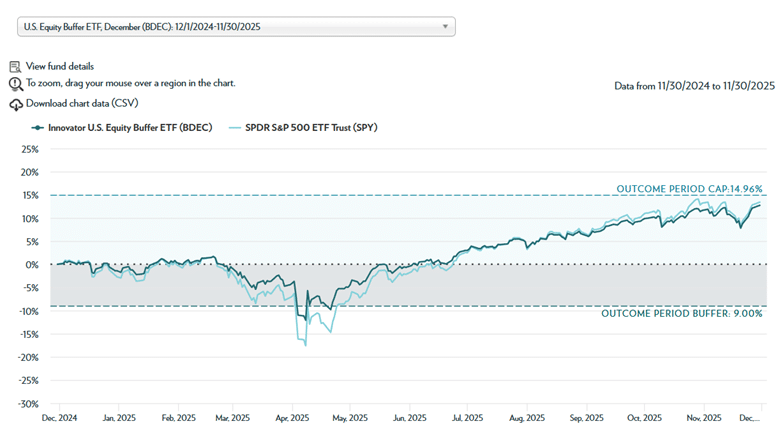Click the 0% y-axis label

coord(32,265)
